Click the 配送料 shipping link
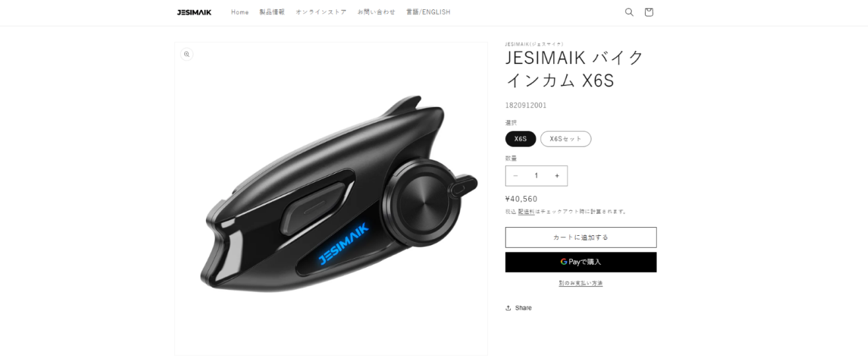This screenshot has height=358, width=868. pos(526,212)
